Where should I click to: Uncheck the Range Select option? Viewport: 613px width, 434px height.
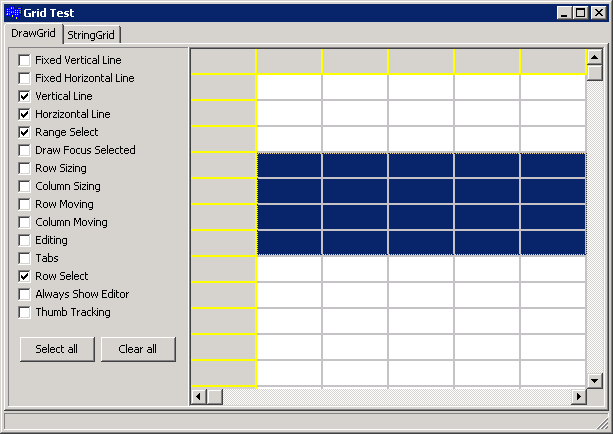coord(24,132)
